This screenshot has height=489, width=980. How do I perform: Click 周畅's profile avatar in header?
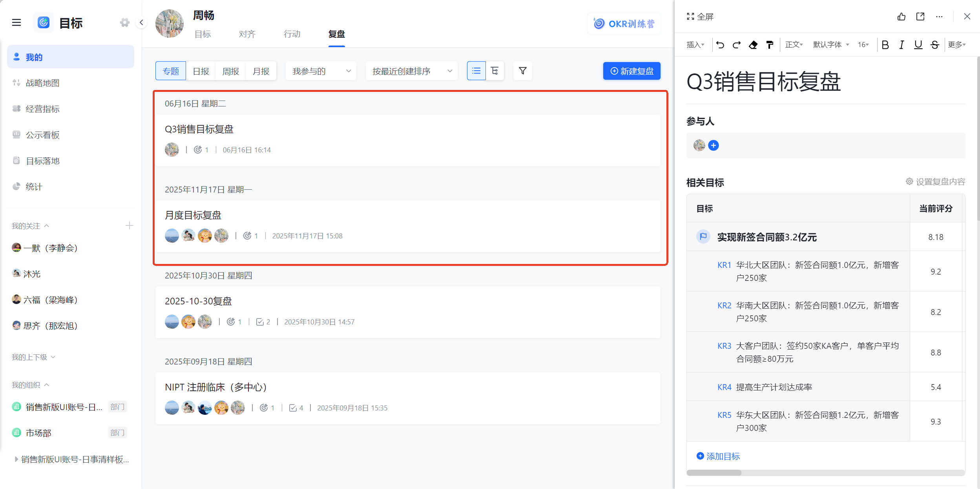170,24
